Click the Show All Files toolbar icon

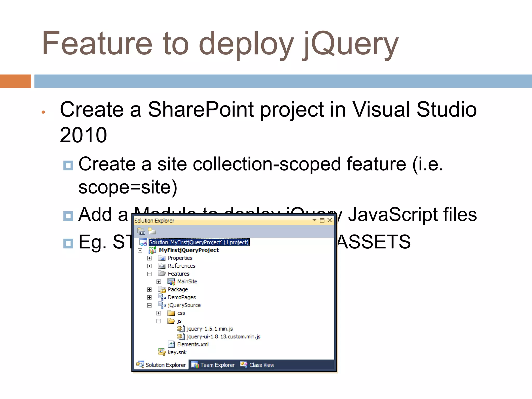tap(152, 231)
